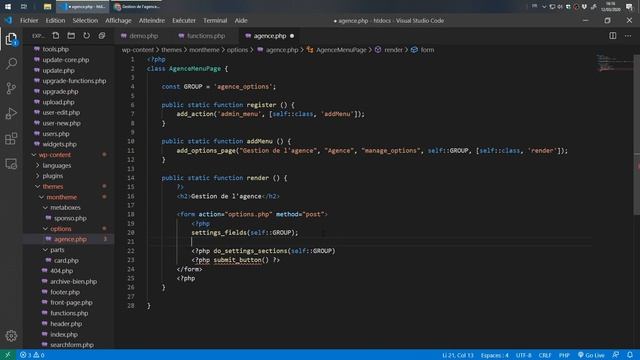Collapse the options folder
Screen dimensions: 640x360
61,229
